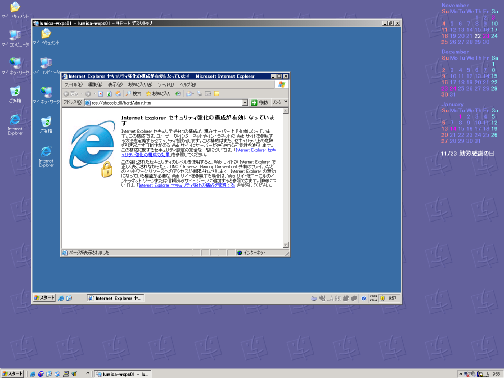504x378 pixels.
Task: Click the yellow folder icon in IE toolbar
Action: click(216, 94)
